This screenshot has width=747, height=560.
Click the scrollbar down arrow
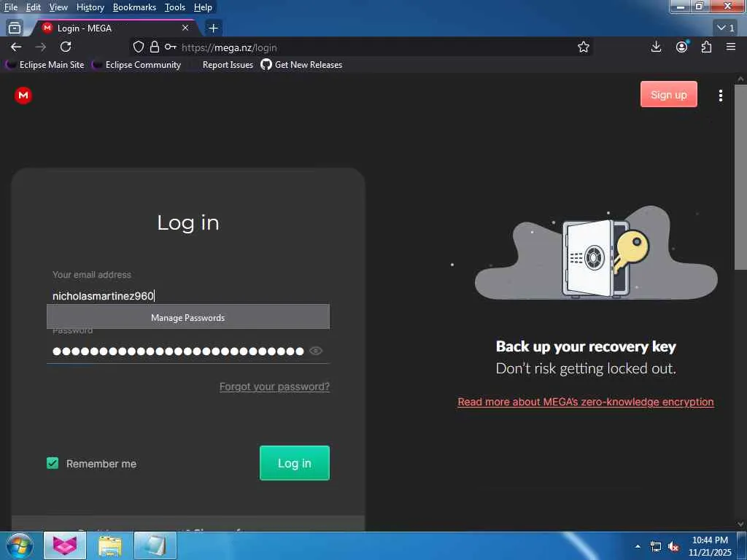(740, 524)
